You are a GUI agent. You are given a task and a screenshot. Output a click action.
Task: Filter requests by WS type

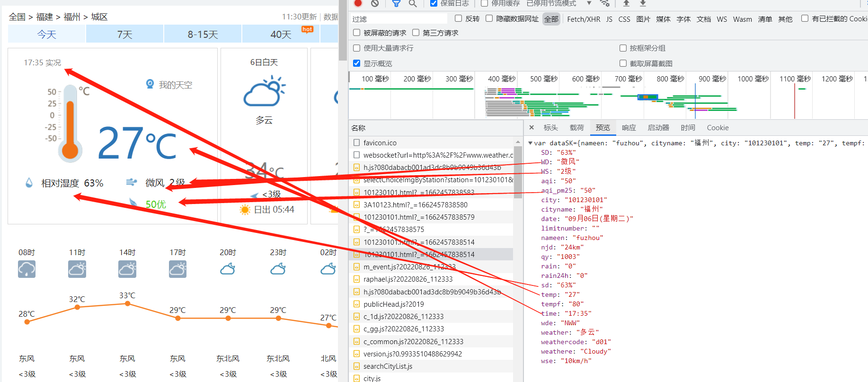(722, 19)
